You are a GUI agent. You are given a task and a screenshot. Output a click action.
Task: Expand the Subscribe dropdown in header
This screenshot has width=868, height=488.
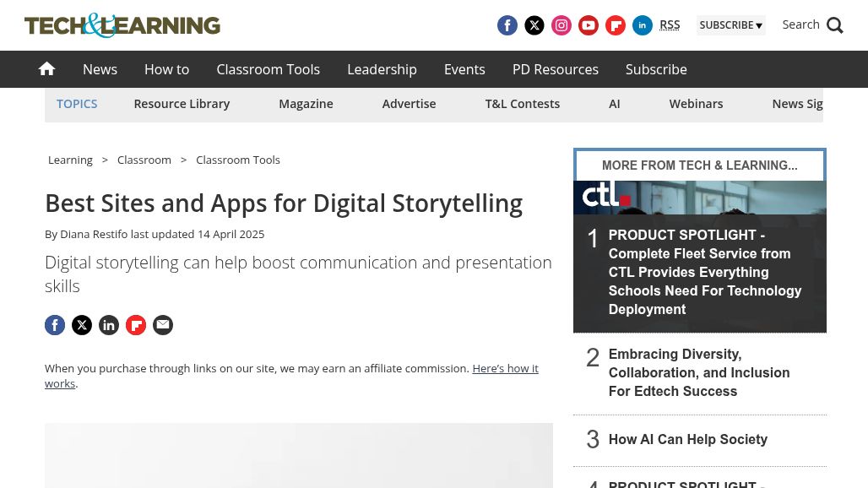tap(730, 25)
